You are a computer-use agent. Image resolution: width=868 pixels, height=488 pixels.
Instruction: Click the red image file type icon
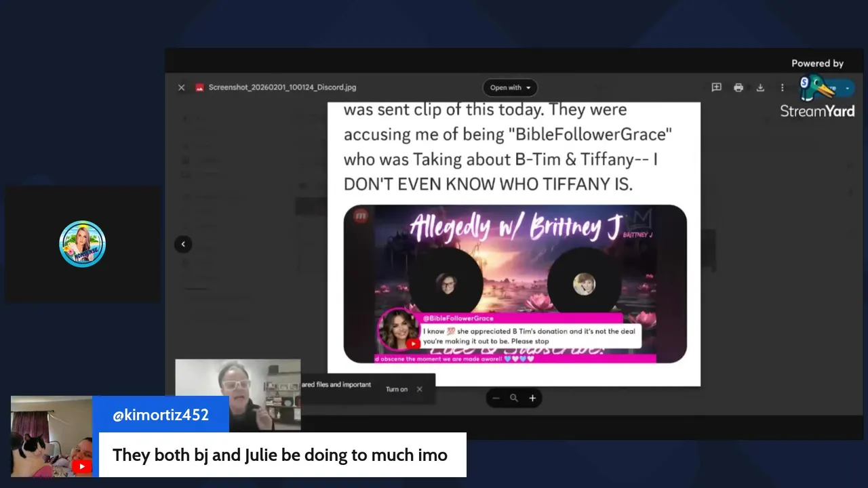(x=199, y=87)
